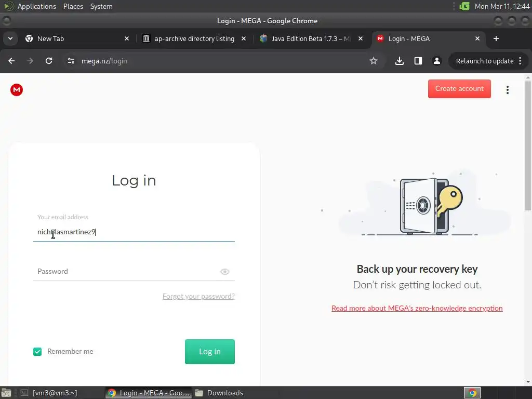This screenshot has height=399, width=532.
Task: Focus the email address input field
Action: [x=134, y=232]
